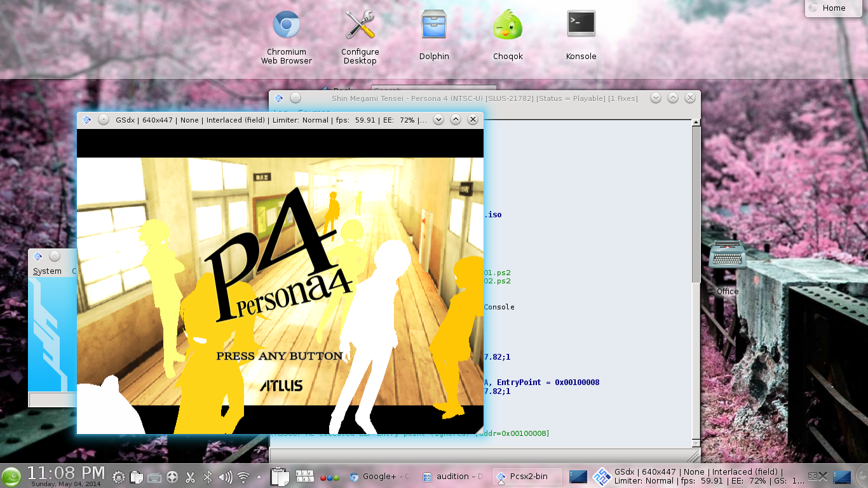The image size is (868, 488).
Task: Click the red-blue-green activities panel icon
Action: coord(329,477)
